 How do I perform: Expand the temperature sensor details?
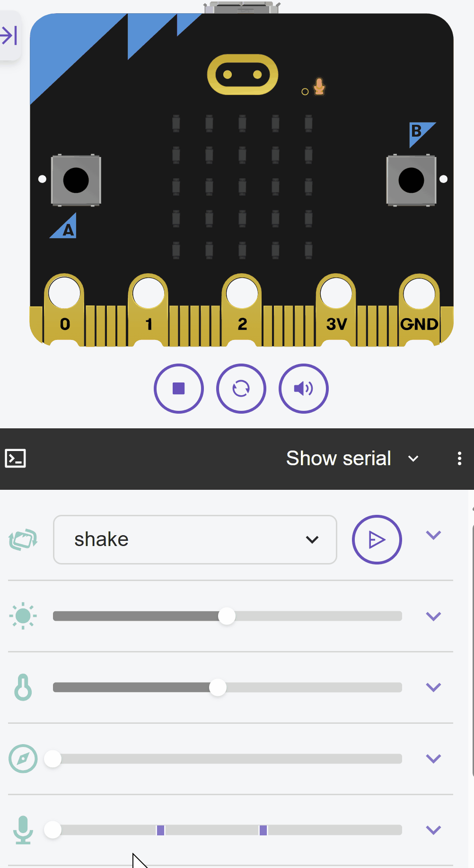[x=433, y=687]
